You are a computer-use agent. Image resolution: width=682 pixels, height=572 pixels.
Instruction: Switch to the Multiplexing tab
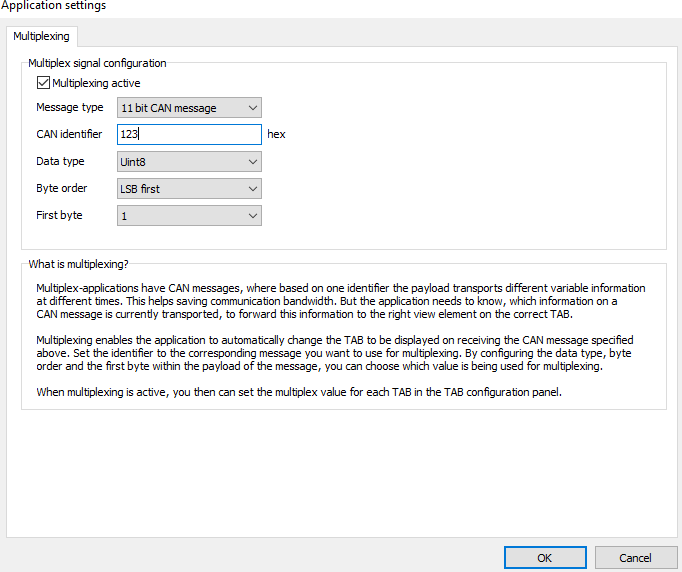(x=41, y=37)
